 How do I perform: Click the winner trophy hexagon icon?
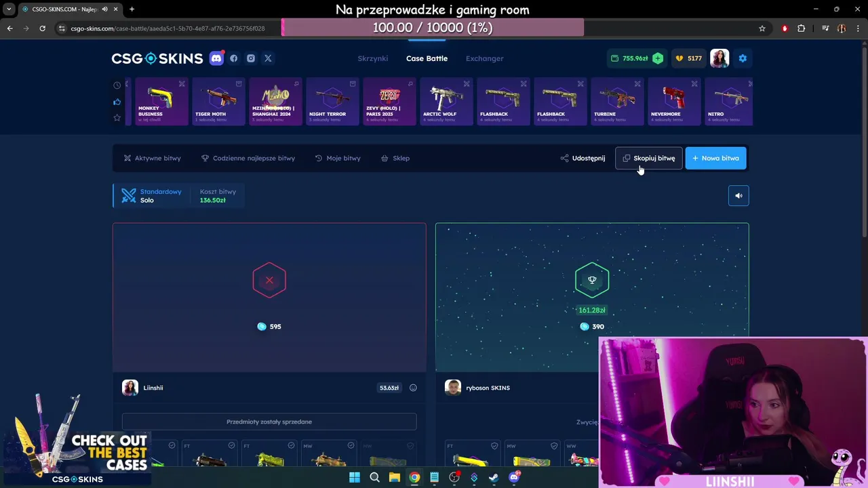pyautogui.click(x=592, y=280)
